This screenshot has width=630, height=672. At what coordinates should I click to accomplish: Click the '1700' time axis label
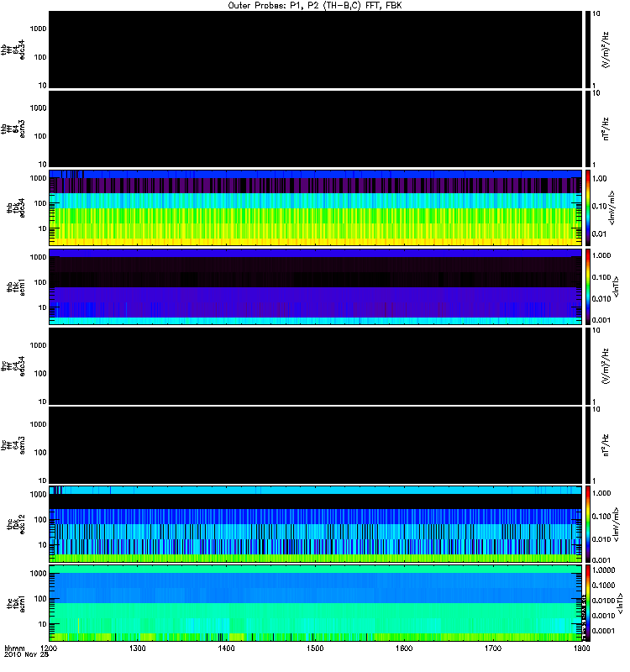tap(493, 648)
